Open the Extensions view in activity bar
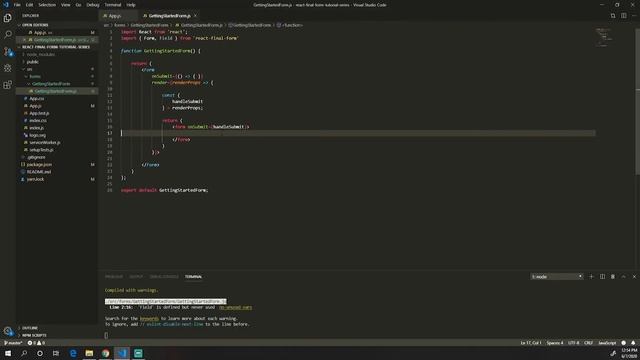Viewport: 640px width, 360px height. click(7, 85)
